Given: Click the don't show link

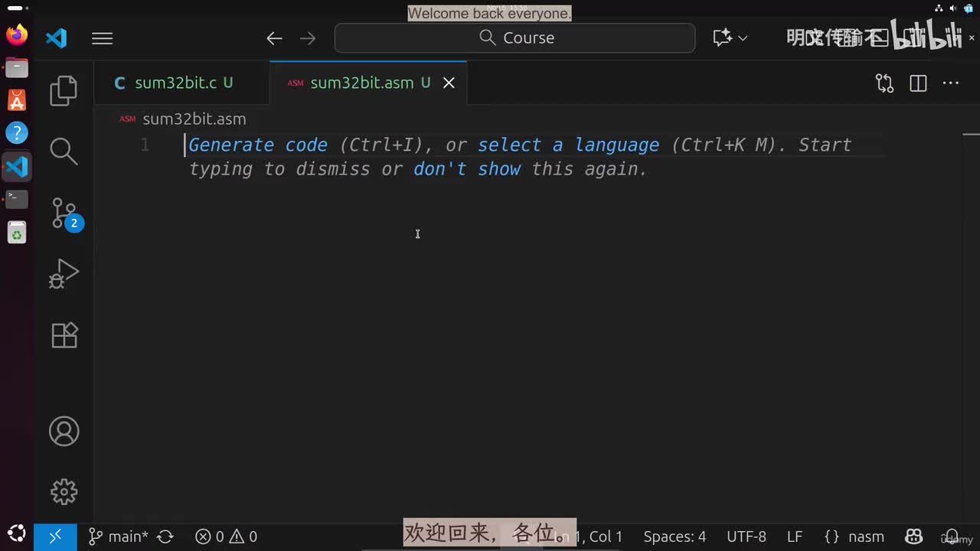Looking at the screenshot, I should tap(467, 169).
